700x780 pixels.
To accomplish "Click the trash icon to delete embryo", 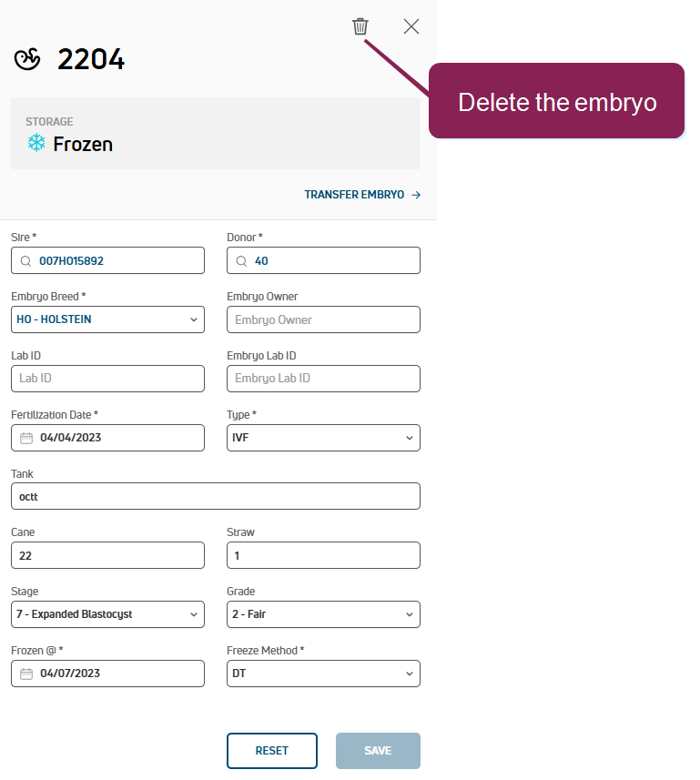I will point(360,26).
